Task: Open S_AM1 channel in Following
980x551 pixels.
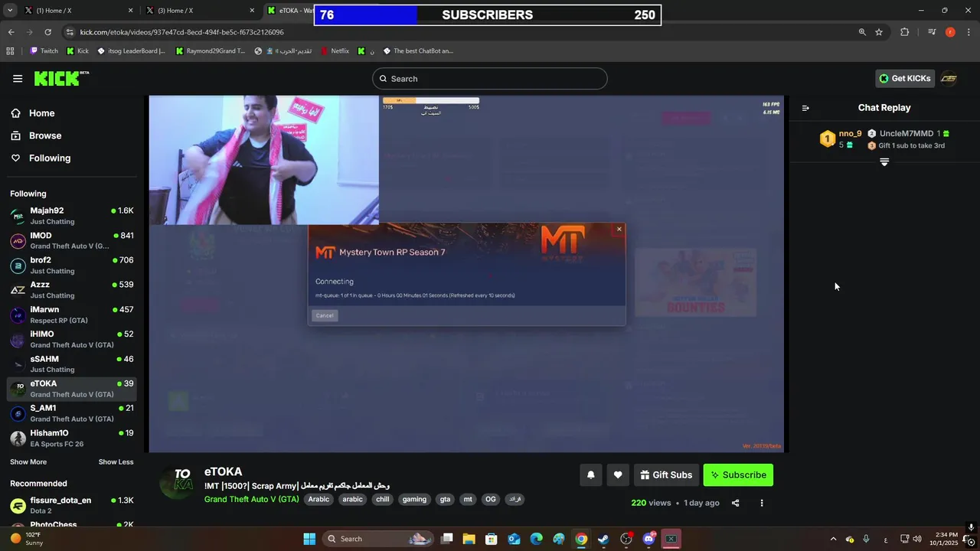Action: coord(71,413)
